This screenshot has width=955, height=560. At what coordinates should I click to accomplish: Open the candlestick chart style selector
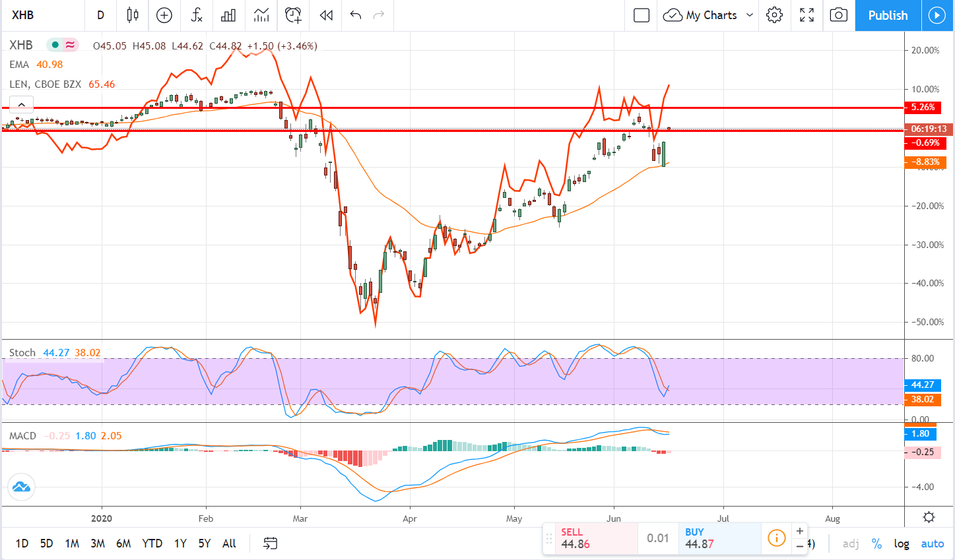133,15
